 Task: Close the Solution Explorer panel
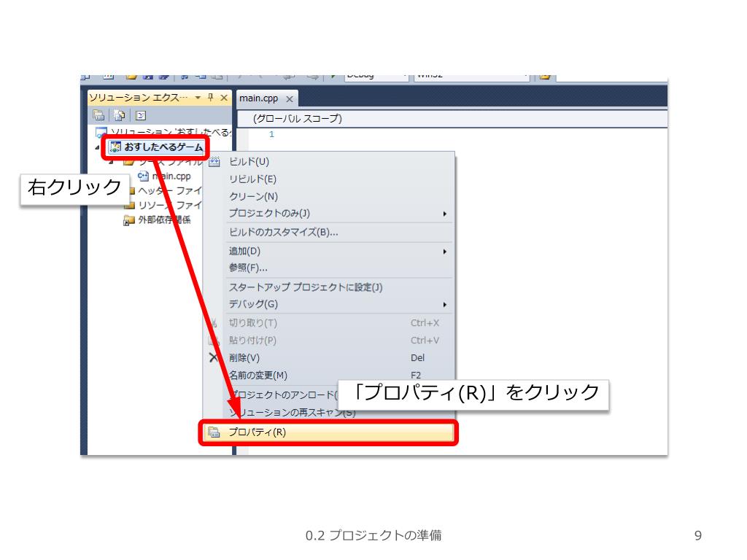click(x=223, y=98)
